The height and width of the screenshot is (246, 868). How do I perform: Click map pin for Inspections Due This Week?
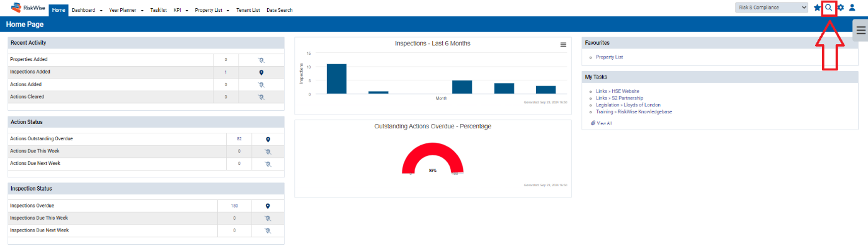pos(268,218)
